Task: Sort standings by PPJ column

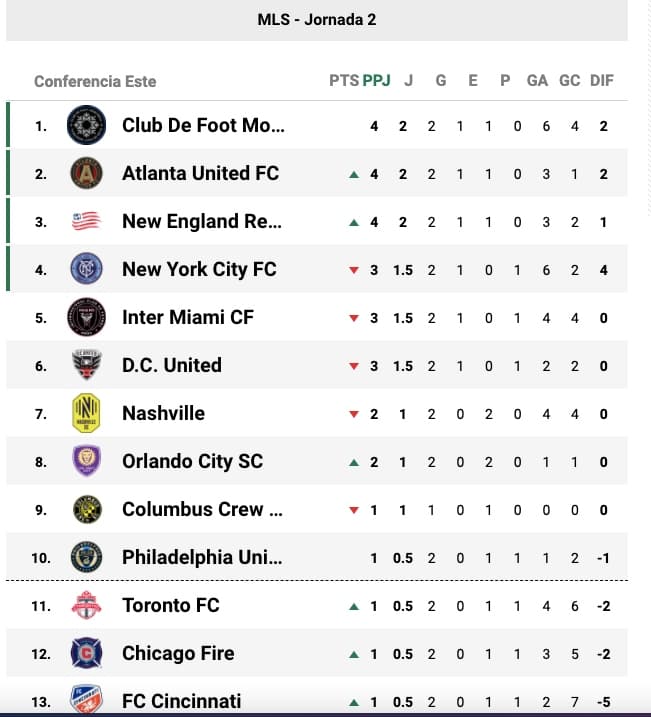Action: [376, 81]
